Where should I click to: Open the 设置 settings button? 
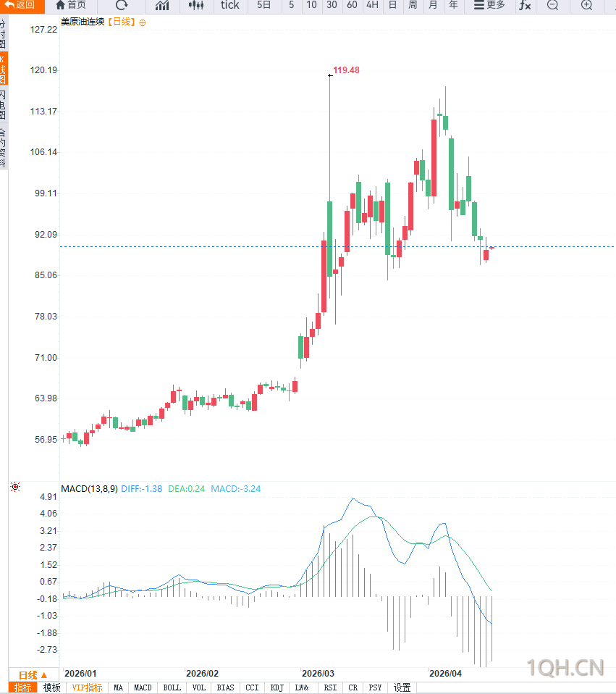pos(402,687)
